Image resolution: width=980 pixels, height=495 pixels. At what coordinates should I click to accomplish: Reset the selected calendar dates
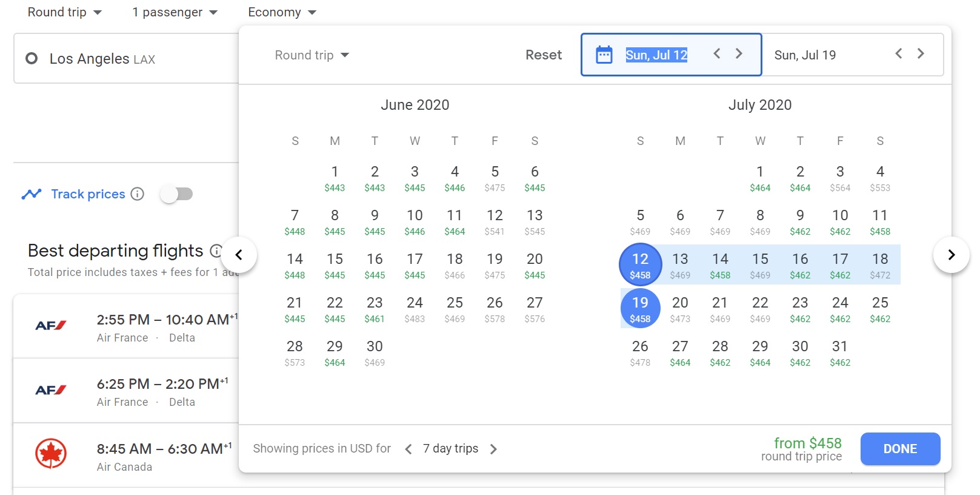(x=543, y=55)
